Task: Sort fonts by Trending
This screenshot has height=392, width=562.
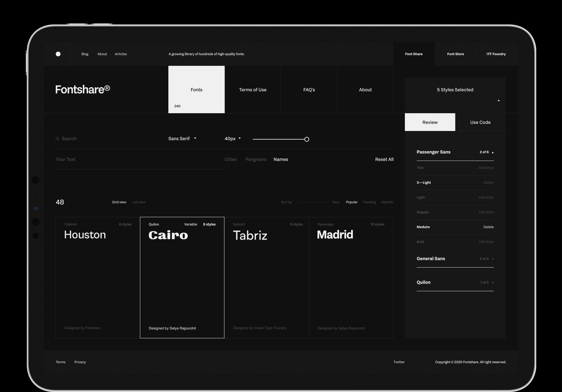Action: (369, 202)
